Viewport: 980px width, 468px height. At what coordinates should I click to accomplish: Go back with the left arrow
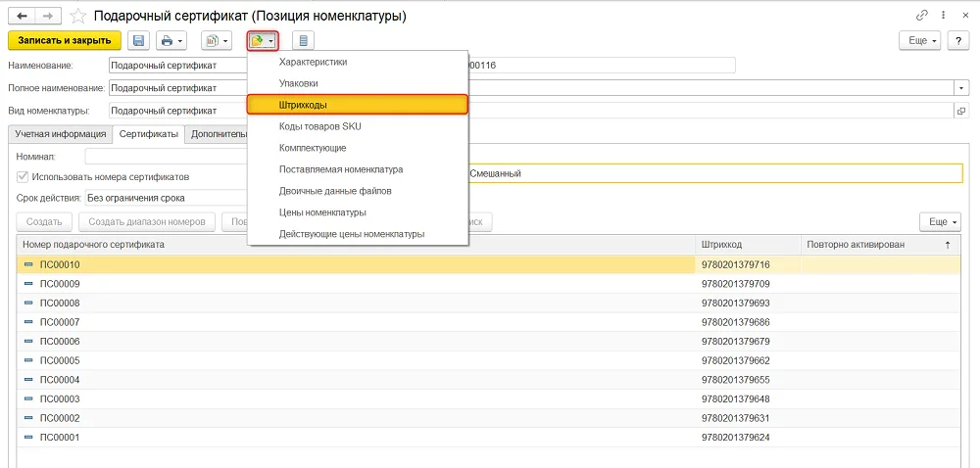[x=21, y=17]
